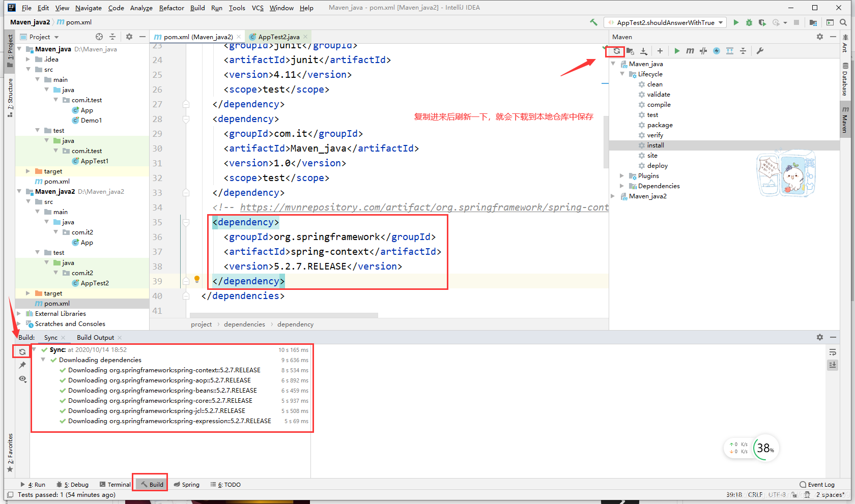Close the pom.xml (Maven_java2) editor tab
This screenshot has height=504, width=855.
[239, 37]
